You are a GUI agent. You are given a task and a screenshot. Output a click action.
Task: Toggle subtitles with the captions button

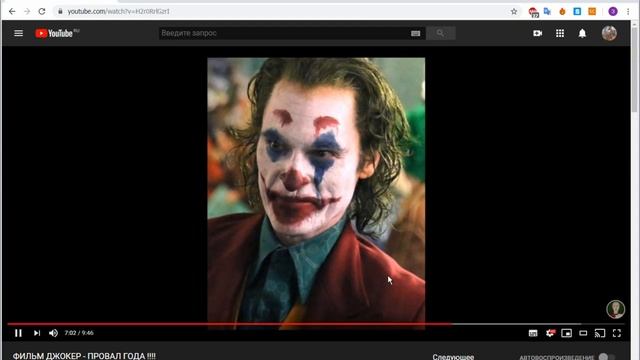click(x=533, y=333)
